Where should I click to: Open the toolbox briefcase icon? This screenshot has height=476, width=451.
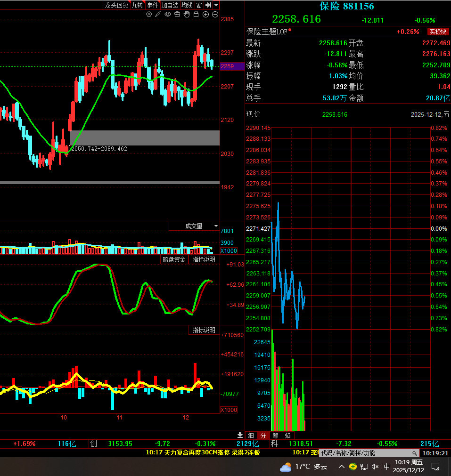[x=177, y=14]
